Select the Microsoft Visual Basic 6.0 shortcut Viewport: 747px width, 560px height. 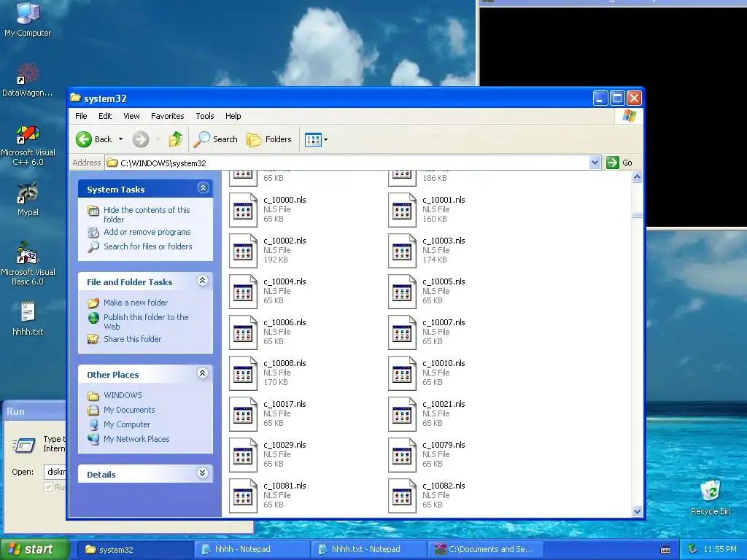[x=28, y=263]
